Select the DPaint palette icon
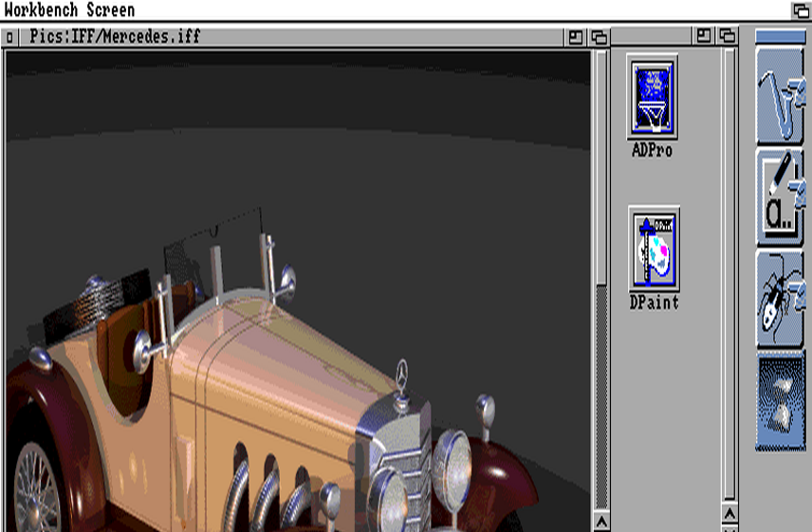 click(654, 248)
